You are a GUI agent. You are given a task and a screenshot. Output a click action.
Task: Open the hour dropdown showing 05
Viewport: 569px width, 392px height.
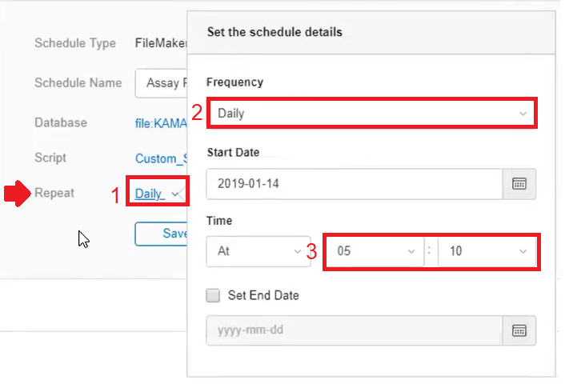click(x=375, y=251)
